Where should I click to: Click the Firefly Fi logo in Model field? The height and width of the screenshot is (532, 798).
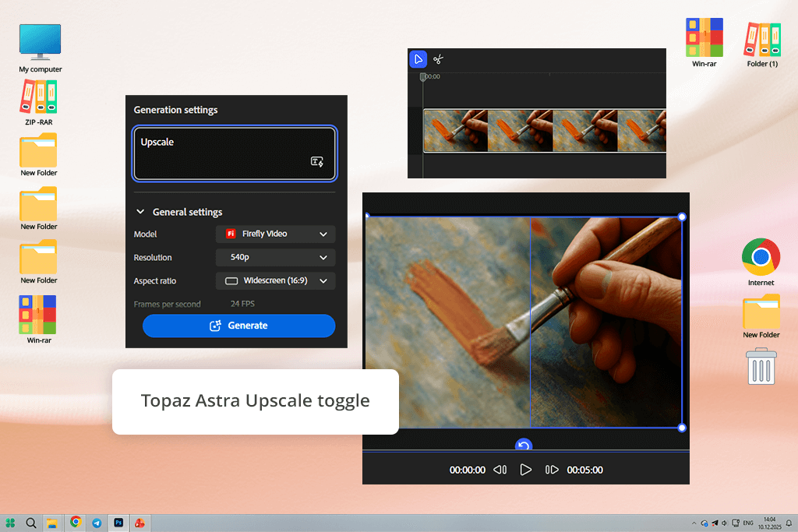point(231,234)
